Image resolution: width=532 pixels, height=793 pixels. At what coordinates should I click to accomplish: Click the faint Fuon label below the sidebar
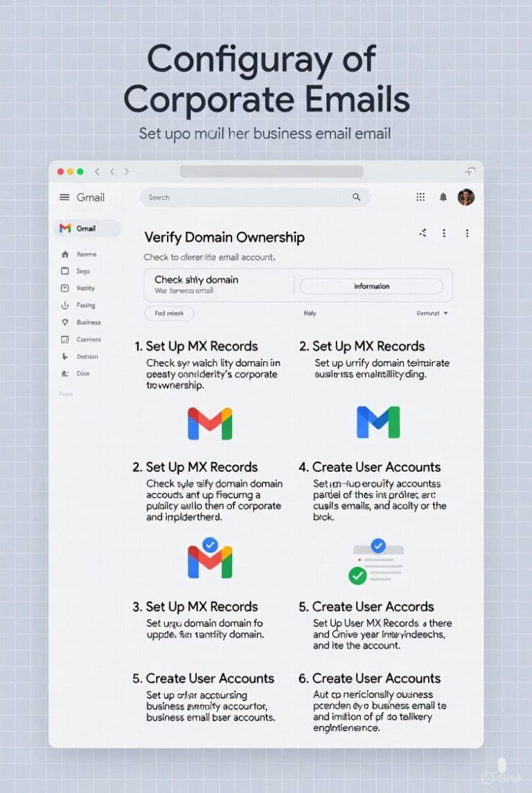(66, 394)
